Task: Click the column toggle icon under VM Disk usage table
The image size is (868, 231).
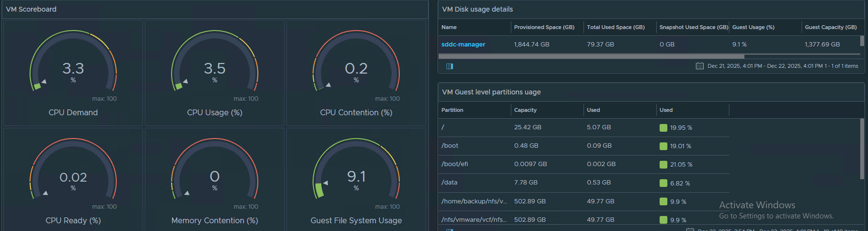Action: coord(449,66)
